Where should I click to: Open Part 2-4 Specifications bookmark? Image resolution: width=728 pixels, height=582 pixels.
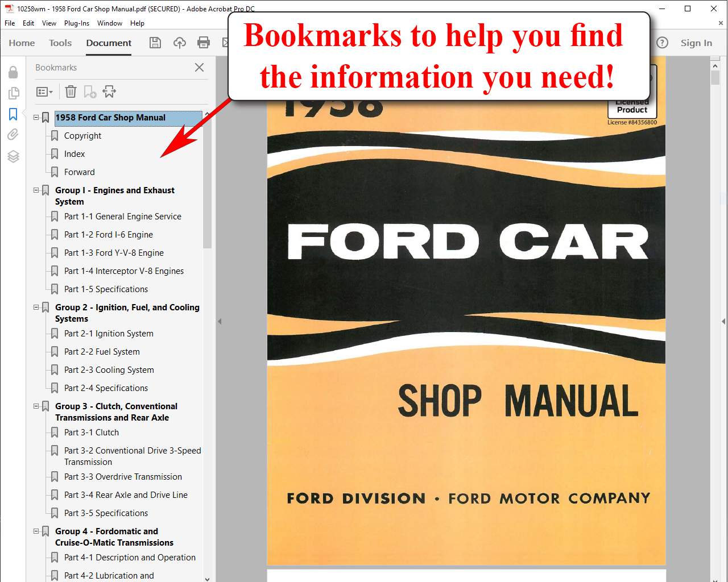click(106, 388)
